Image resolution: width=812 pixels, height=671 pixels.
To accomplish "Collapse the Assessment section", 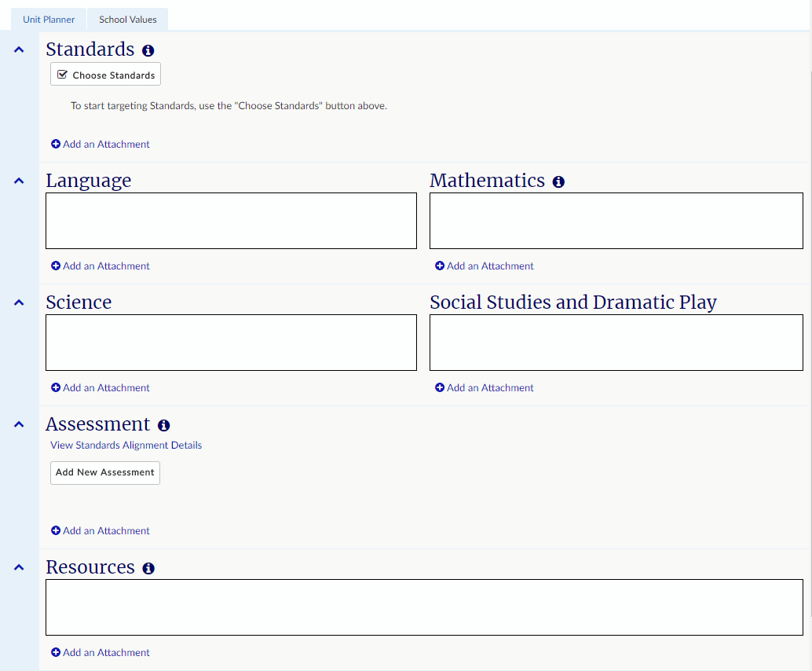I will 19,425.
